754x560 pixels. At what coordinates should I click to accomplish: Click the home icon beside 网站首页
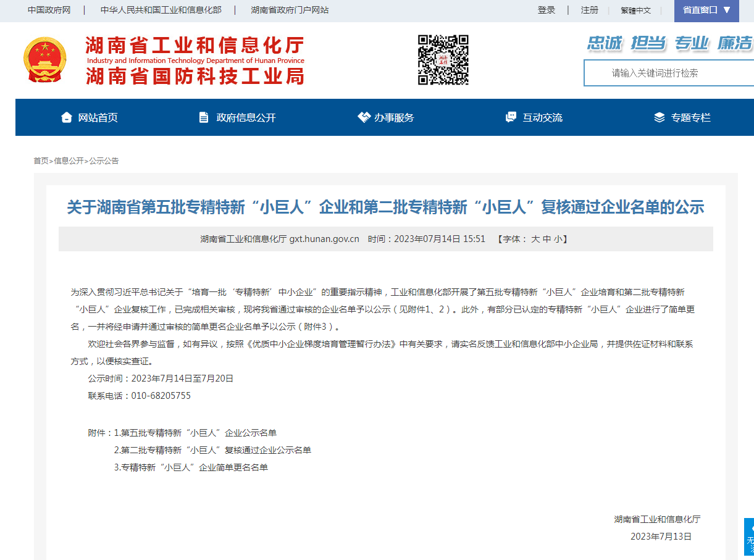coord(67,117)
